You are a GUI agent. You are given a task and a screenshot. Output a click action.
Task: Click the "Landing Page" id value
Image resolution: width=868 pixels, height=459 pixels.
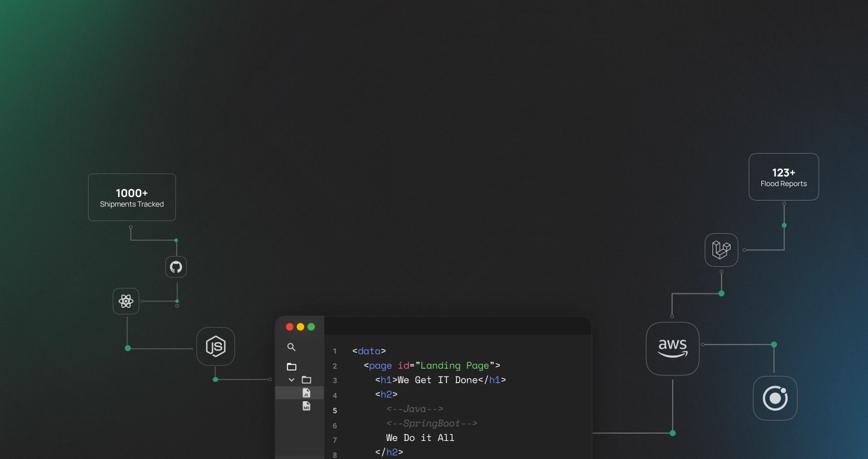click(455, 366)
